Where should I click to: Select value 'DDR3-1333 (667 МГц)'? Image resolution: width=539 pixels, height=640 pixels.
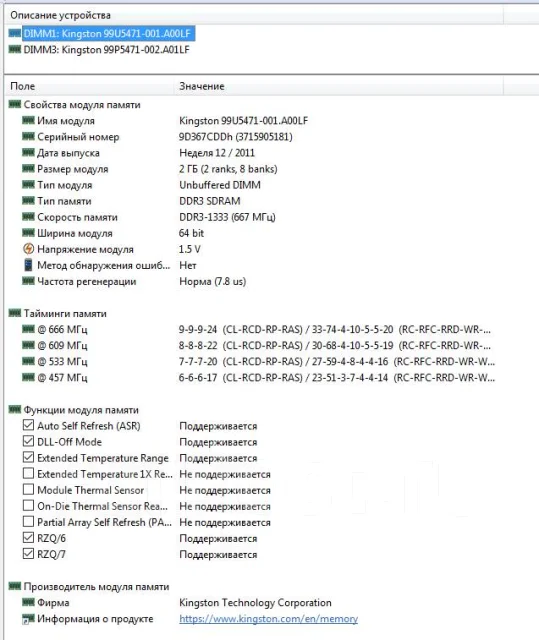227,217
